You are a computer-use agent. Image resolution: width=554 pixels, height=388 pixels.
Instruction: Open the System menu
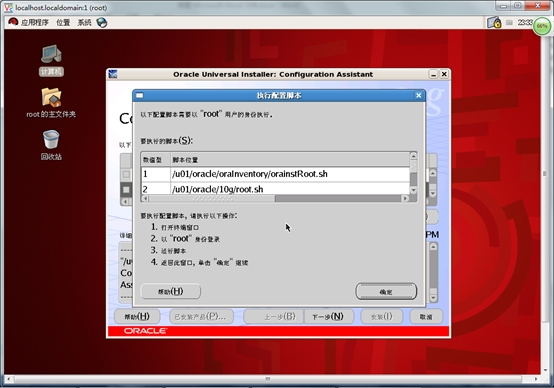click(84, 23)
